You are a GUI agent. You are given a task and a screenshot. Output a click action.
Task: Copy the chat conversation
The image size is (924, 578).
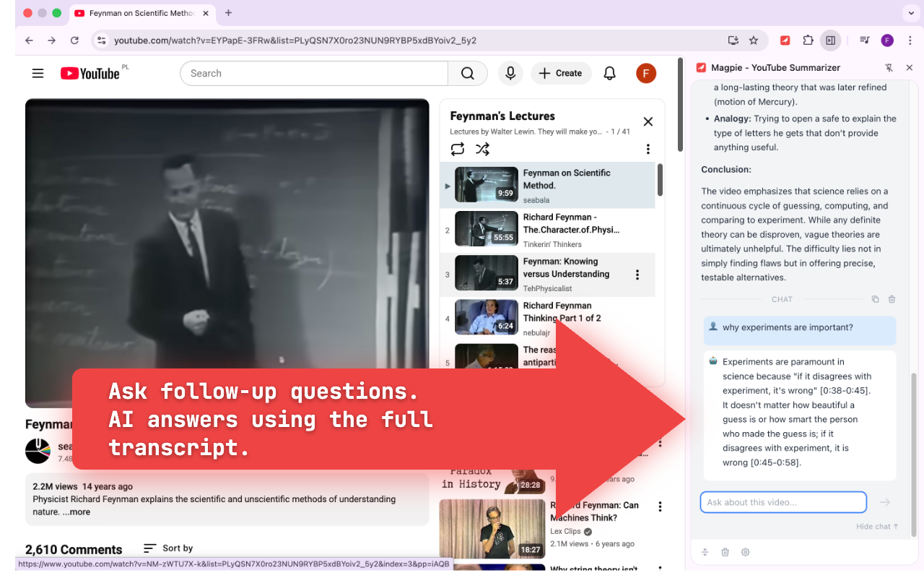tap(875, 299)
